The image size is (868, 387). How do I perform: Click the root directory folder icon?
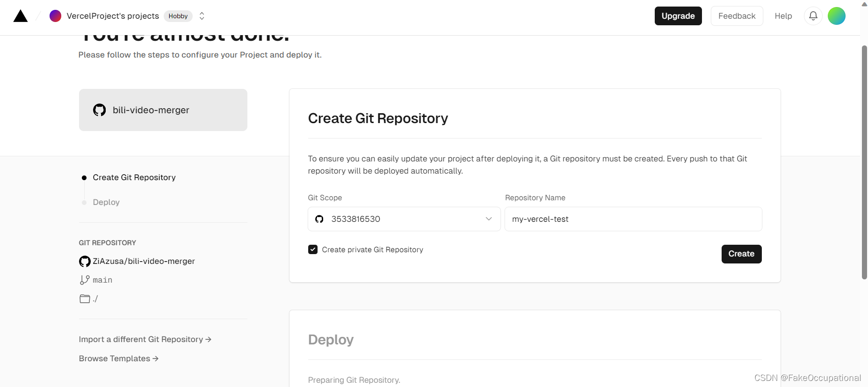(85, 299)
